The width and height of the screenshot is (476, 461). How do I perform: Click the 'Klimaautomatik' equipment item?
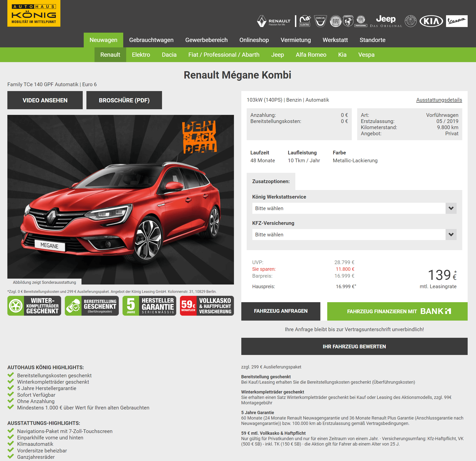click(35, 444)
